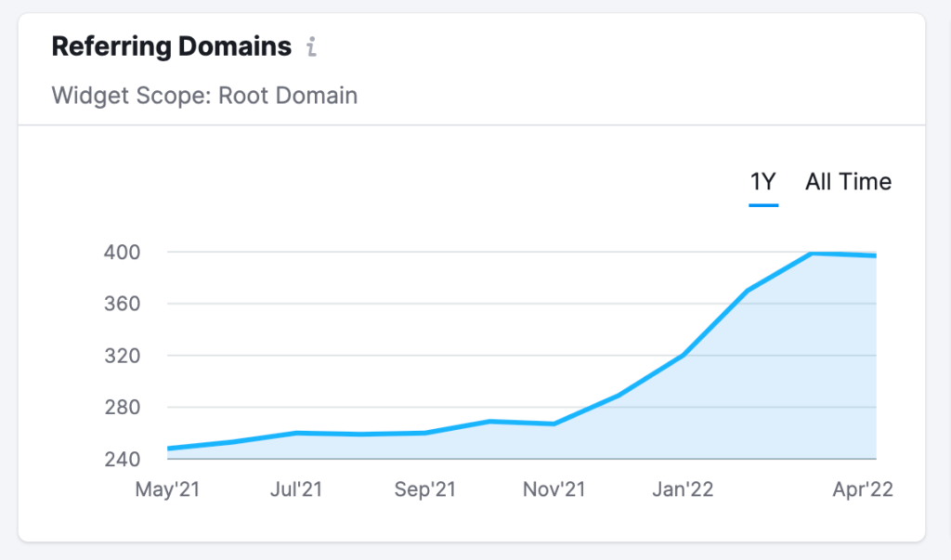Click the Jan'22 x-axis label
Image resolution: width=951 pixels, height=560 pixels.
coord(683,489)
